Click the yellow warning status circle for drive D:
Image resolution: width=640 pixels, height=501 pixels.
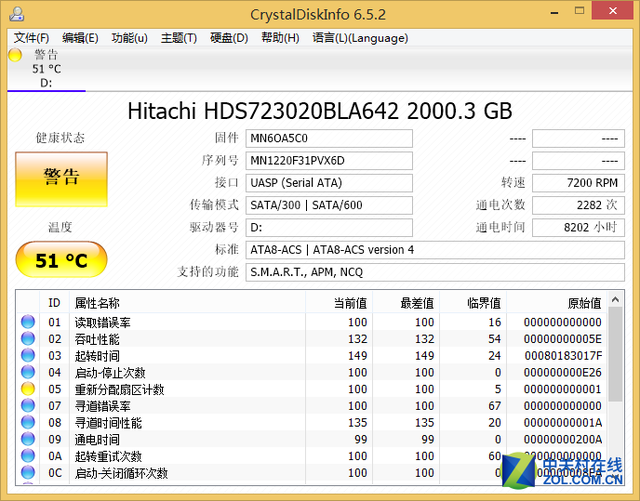(x=15, y=55)
